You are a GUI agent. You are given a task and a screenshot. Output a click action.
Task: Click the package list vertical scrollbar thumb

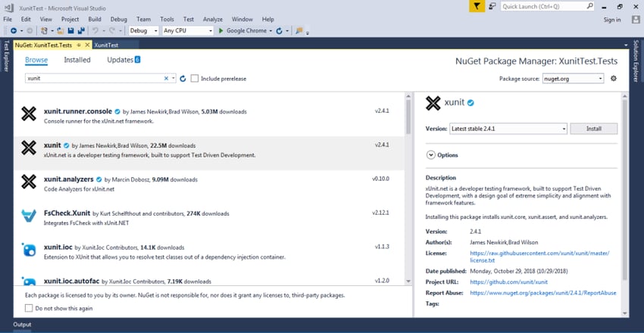[408, 117]
